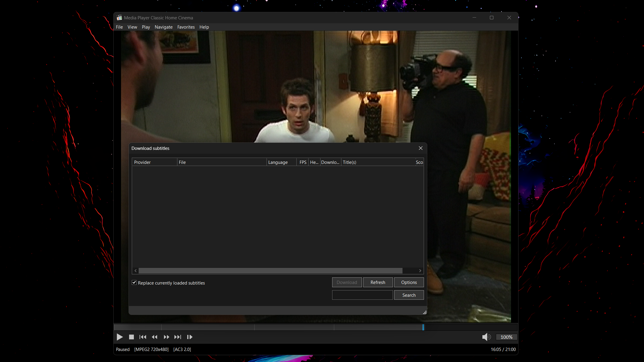Screen dimensions: 644x362
Task: Open the Play menu
Action: click(x=146, y=27)
